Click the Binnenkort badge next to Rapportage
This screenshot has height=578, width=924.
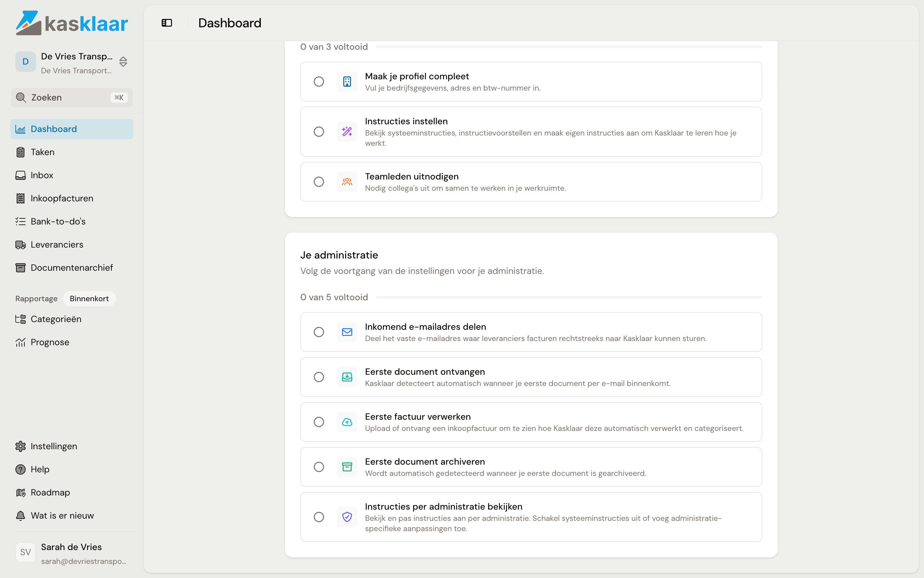click(89, 299)
